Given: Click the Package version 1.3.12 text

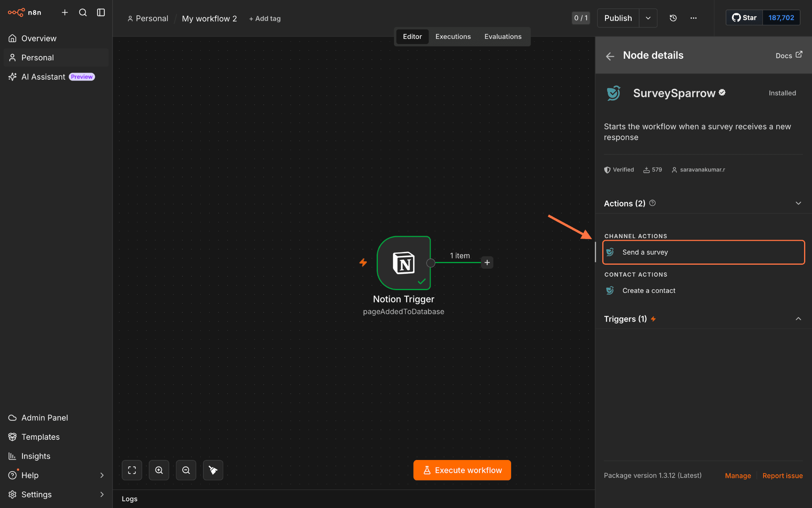Looking at the screenshot, I should pyautogui.click(x=653, y=475).
